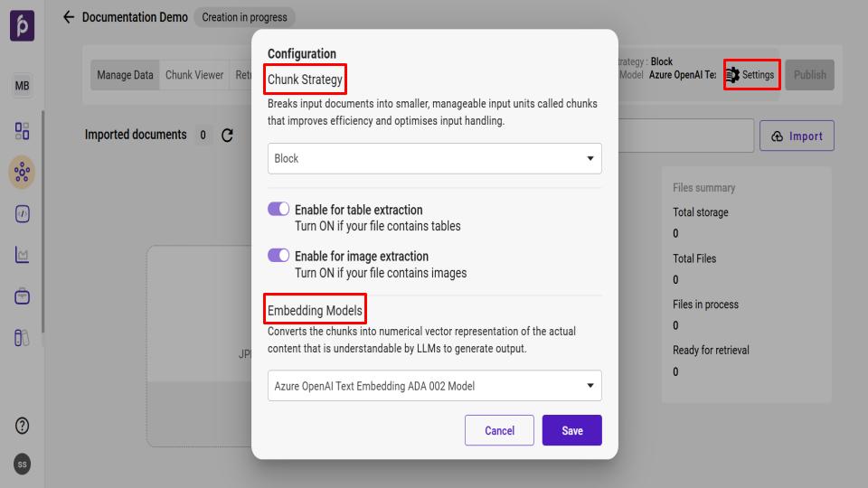Open the Embedding Models dropdown
Viewport: 868px width, 488px height.
[435, 386]
